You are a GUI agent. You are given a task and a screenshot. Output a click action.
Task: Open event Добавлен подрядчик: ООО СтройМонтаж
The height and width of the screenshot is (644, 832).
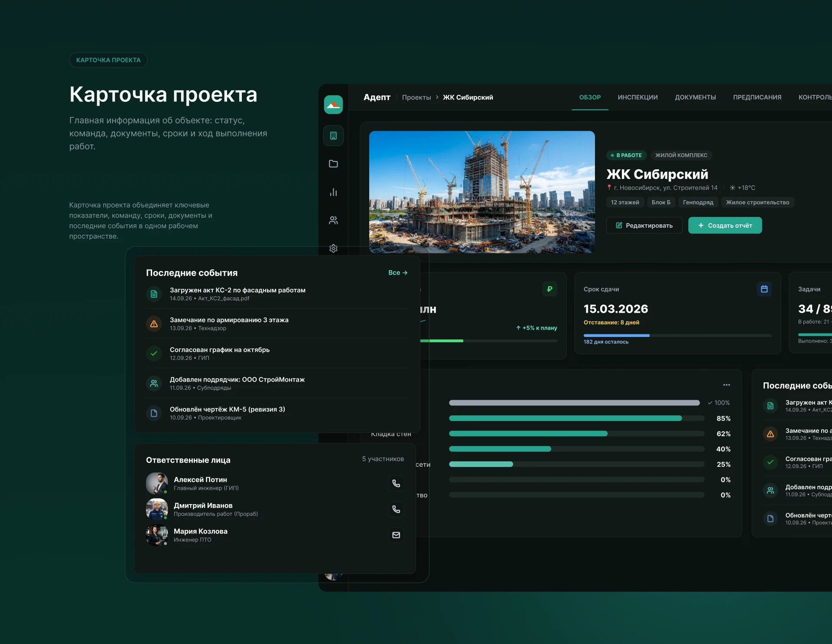coord(277,383)
